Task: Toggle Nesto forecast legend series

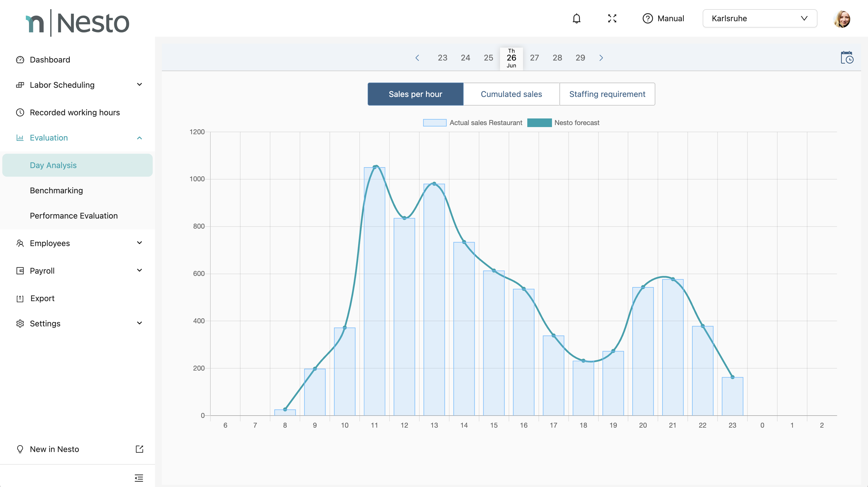Action: pos(577,123)
